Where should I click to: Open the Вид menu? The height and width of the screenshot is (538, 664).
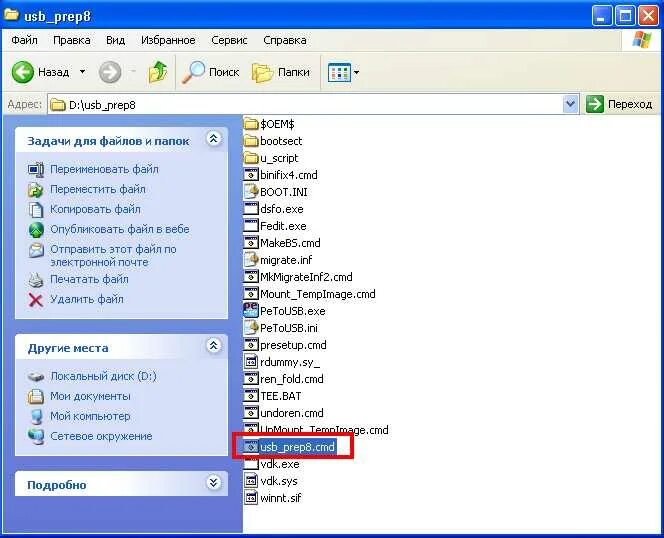(x=115, y=40)
